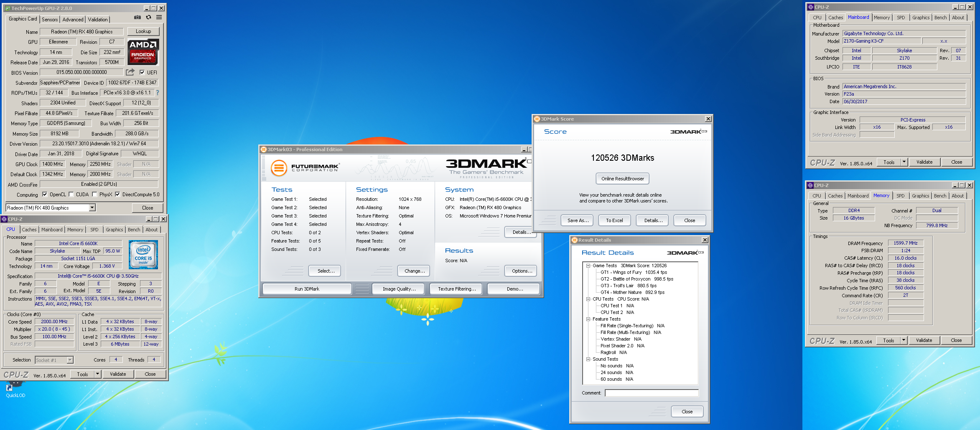The width and height of the screenshot is (980, 430).
Task: Open the GPU-Z Validation tab
Action: (98, 20)
